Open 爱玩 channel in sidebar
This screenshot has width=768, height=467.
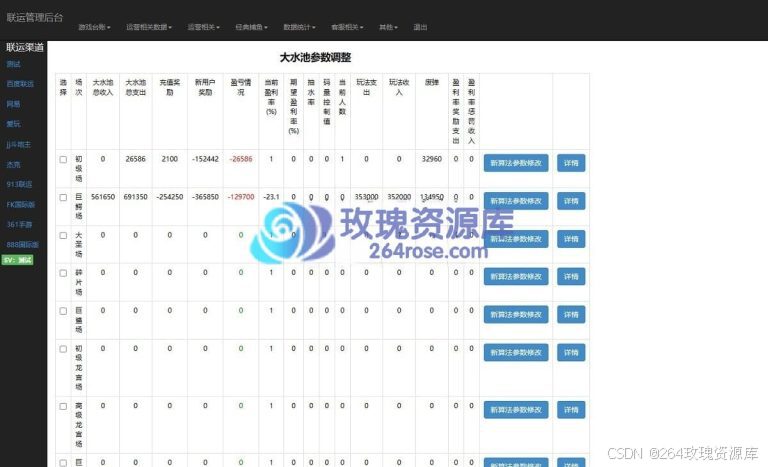[x=13, y=124]
